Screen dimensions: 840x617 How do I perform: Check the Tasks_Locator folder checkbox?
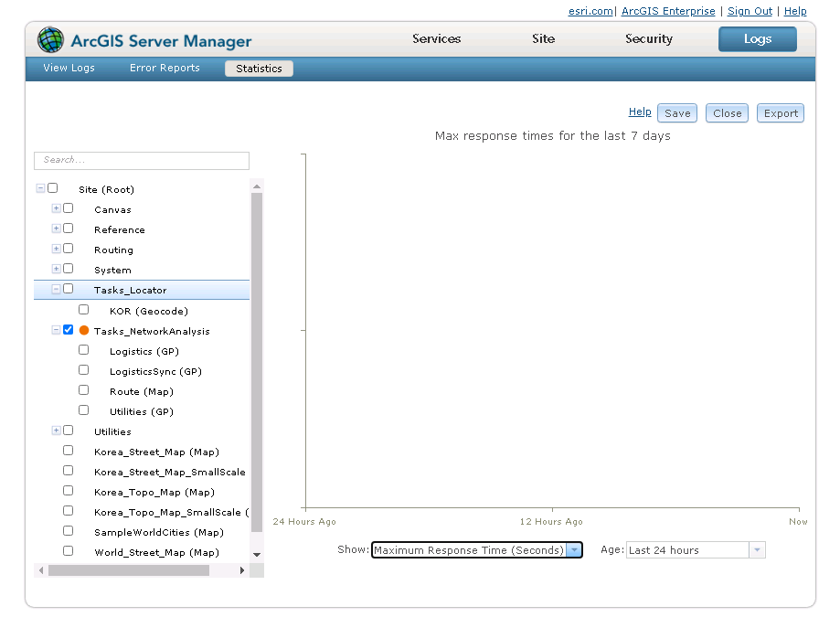[68, 289]
